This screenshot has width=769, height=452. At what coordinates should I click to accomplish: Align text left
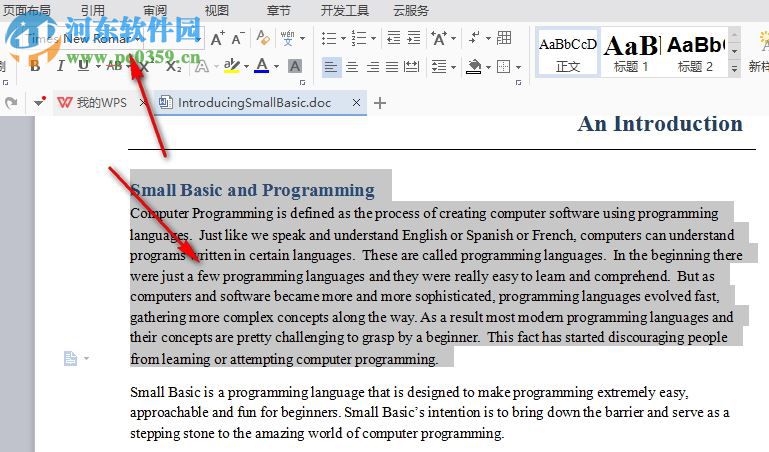tap(331, 67)
